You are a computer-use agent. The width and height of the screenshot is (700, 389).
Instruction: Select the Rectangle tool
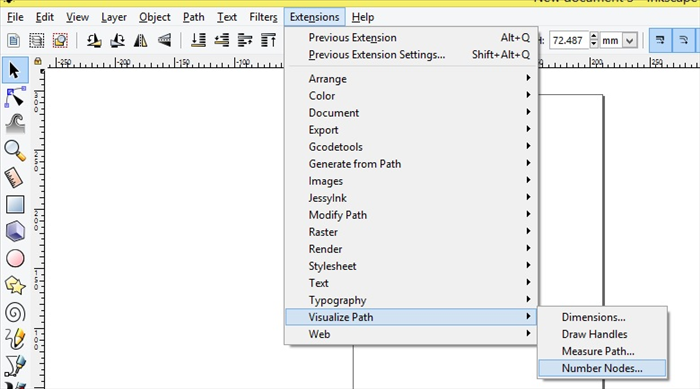(15, 205)
